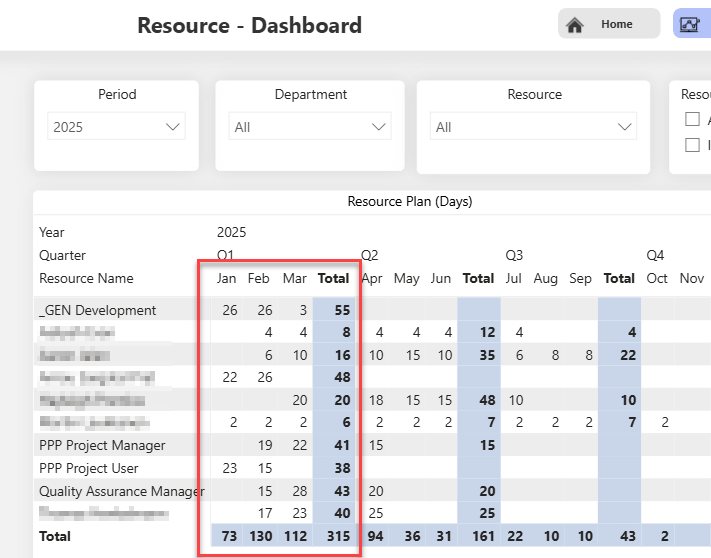
Task: Click the Q1 total 55 for _GEN Development
Action: pos(342,310)
